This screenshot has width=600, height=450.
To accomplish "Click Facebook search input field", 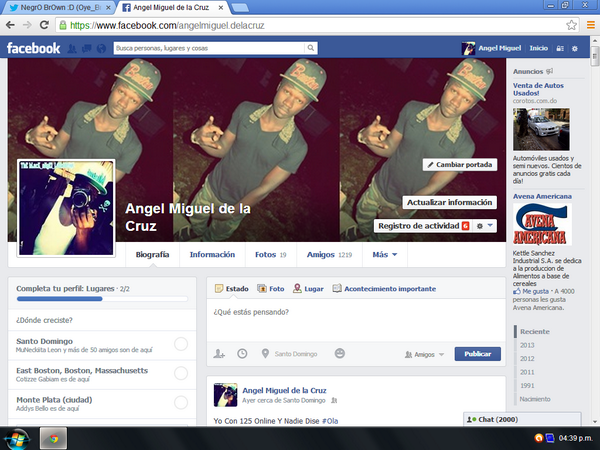I will 209,48.
